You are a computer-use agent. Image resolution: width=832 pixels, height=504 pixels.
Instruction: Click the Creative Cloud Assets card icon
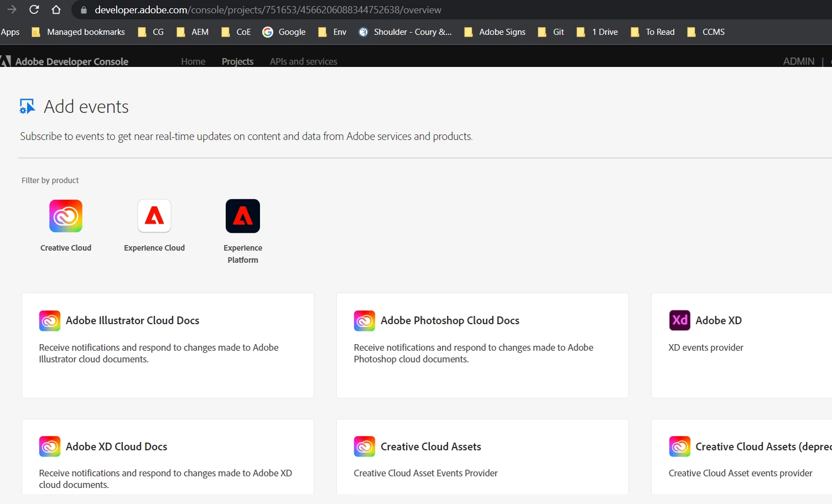pos(365,446)
